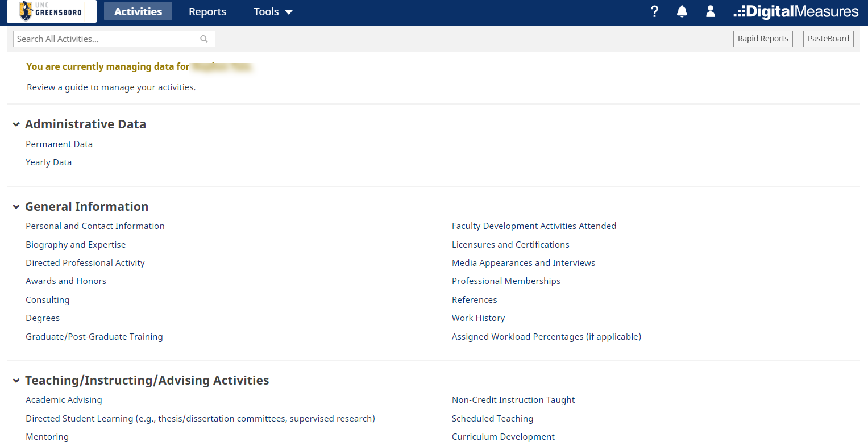The width and height of the screenshot is (868, 442).
Task: Open Yearly Data
Action: click(x=49, y=162)
